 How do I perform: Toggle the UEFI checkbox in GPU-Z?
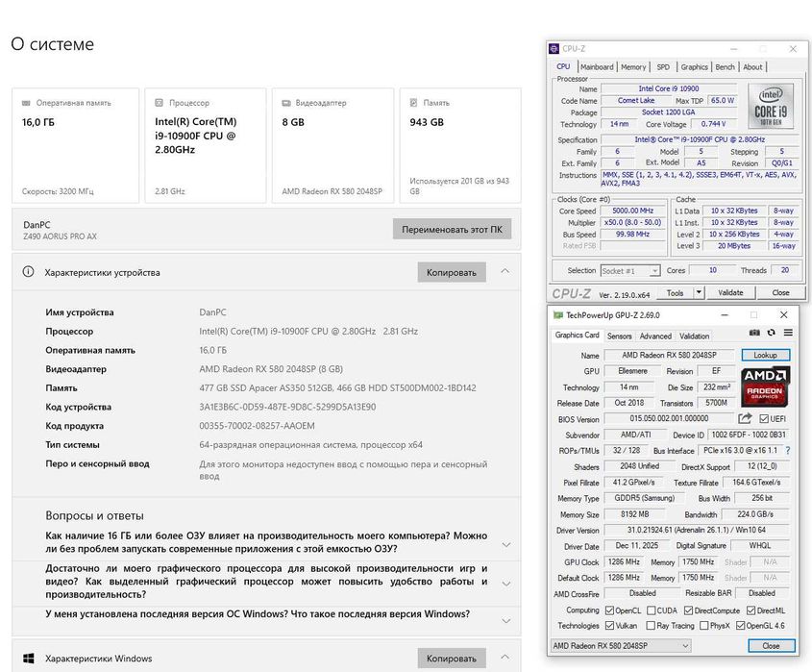click(x=764, y=418)
